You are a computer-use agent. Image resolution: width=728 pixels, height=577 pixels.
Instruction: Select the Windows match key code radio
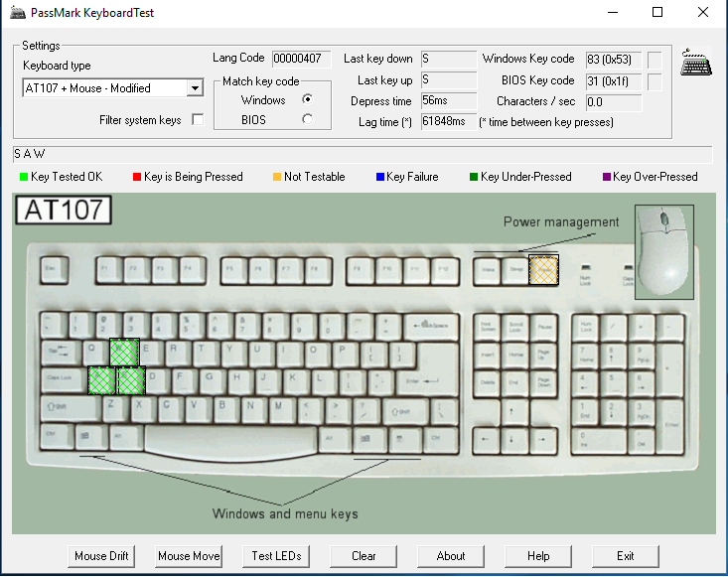(x=307, y=99)
